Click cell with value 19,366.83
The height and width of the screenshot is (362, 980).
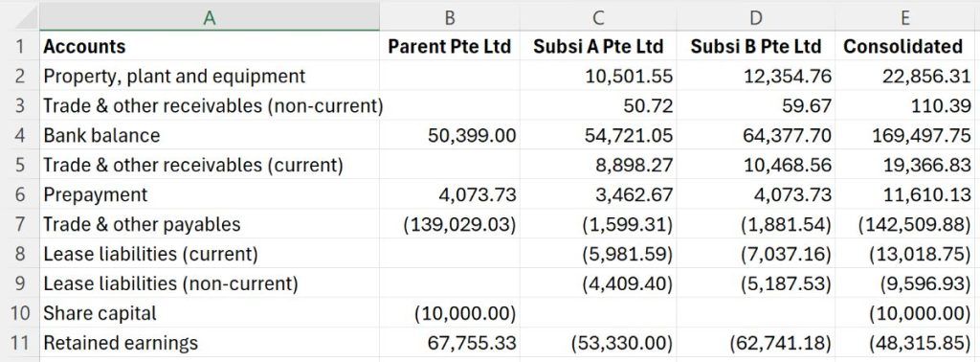(905, 165)
